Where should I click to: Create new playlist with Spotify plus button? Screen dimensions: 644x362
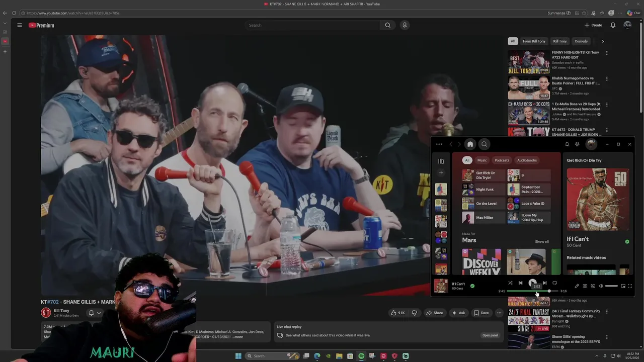(441, 173)
